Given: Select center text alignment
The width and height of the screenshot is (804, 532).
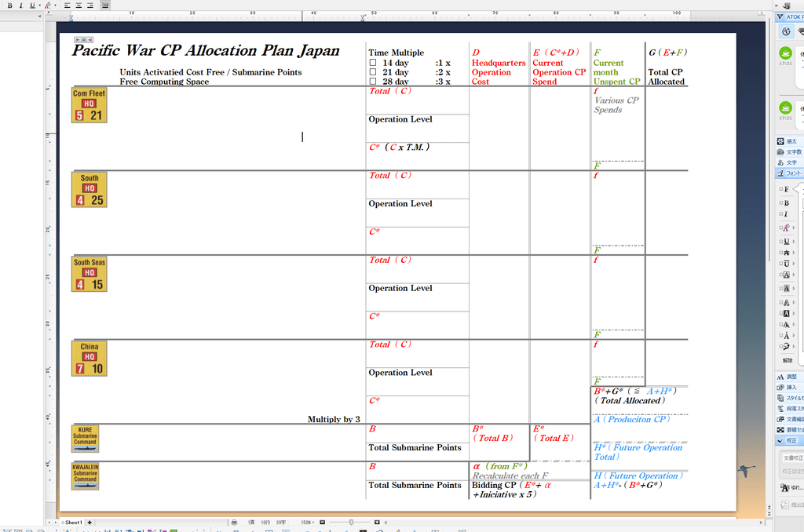Looking at the screenshot, I should [x=79, y=5].
